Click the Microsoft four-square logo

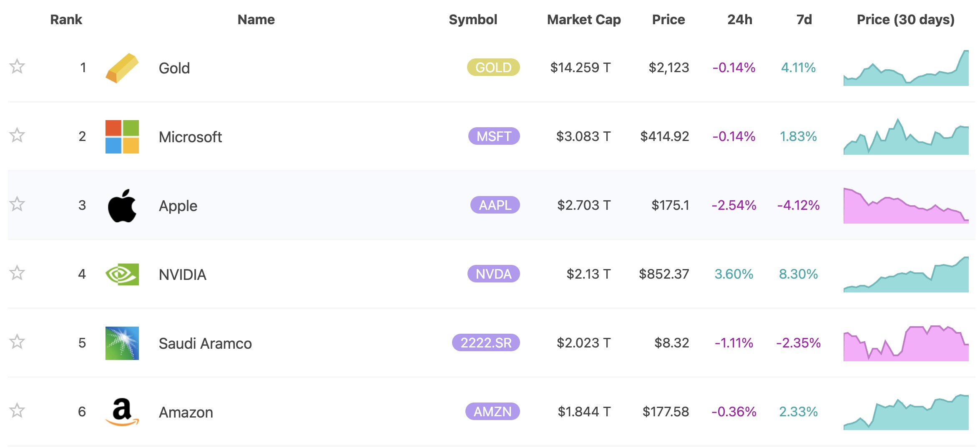click(x=122, y=137)
